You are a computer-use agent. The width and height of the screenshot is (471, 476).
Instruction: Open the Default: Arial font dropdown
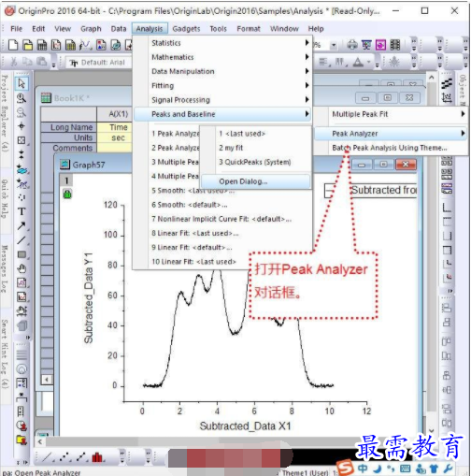pyautogui.click(x=100, y=63)
